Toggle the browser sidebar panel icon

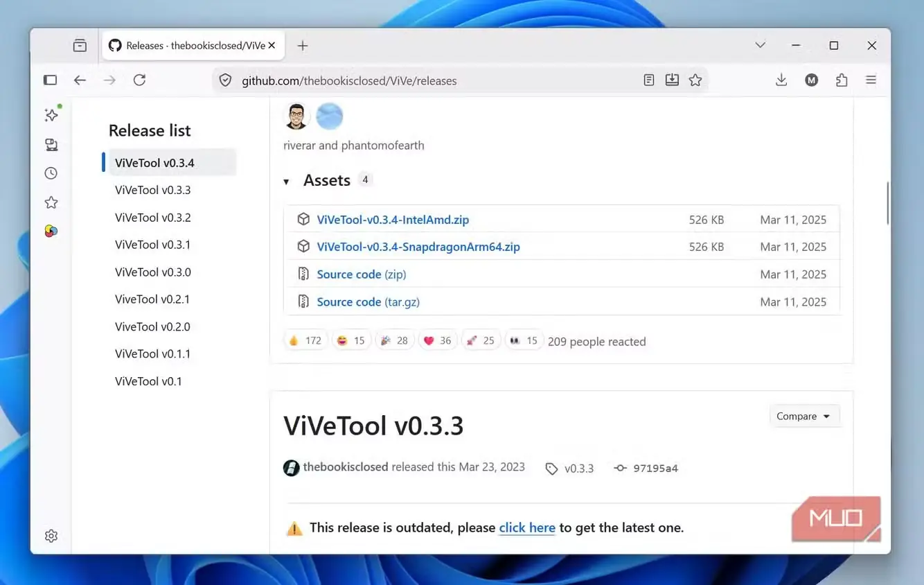(x=50, y=80)
